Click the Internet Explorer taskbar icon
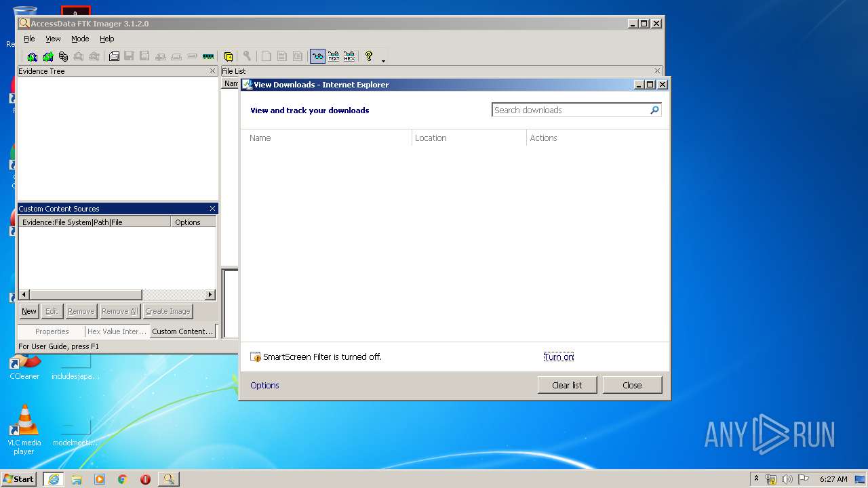Screen dimensions: 868x488 (x=54, y=479)
